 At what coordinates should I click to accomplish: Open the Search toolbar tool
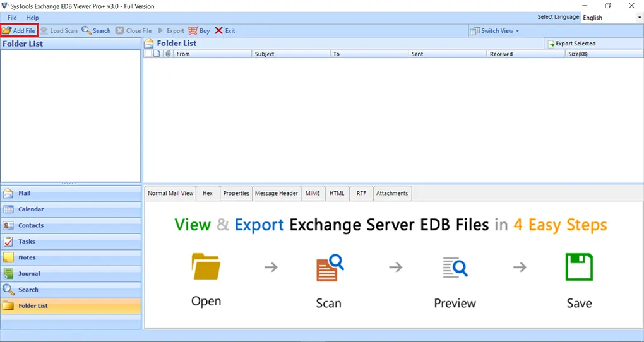(96, 30)
